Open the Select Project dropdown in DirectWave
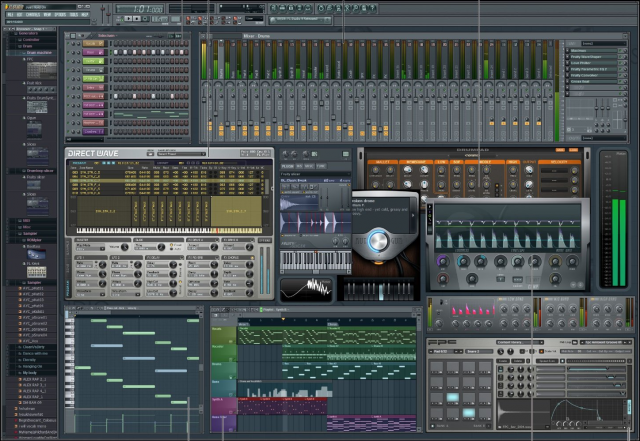 pyautogui.click(x=182, y=154)
